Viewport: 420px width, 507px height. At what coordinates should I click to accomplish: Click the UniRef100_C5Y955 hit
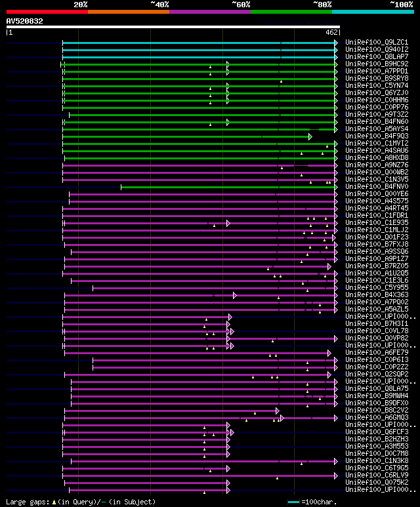pos(377,288)
